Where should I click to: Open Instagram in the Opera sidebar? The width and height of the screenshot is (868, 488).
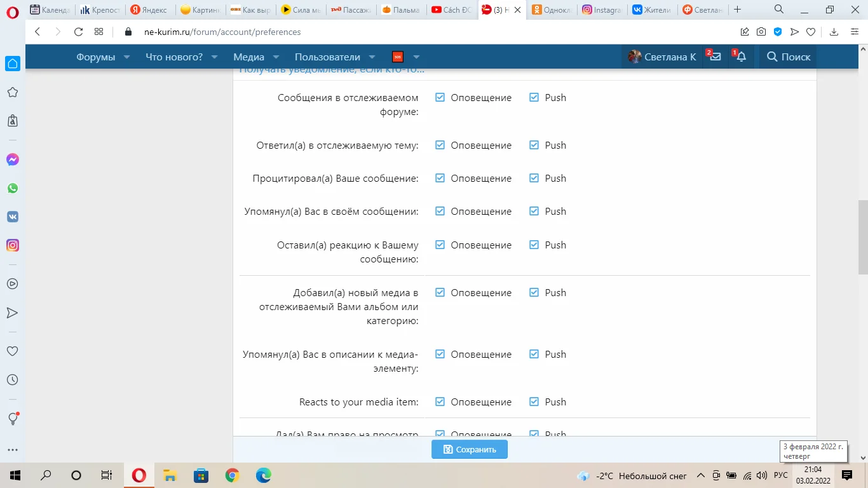click(13, 245)
